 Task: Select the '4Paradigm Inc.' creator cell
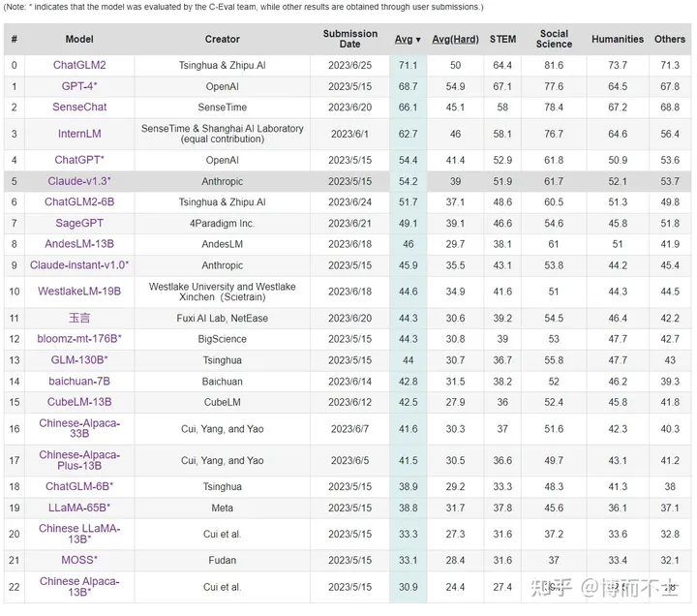click(x=223, y=224)
